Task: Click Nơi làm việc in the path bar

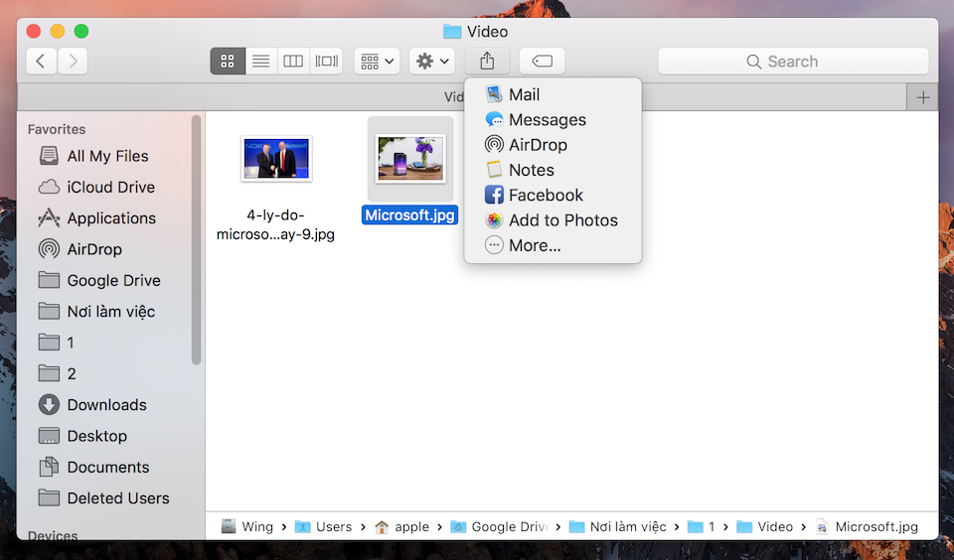Action: (617, 526)
